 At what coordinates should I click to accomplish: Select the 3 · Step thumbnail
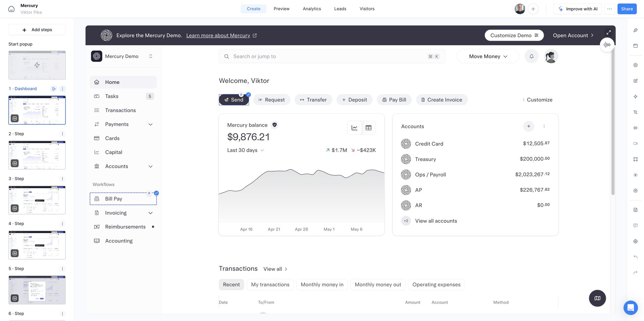37,200
